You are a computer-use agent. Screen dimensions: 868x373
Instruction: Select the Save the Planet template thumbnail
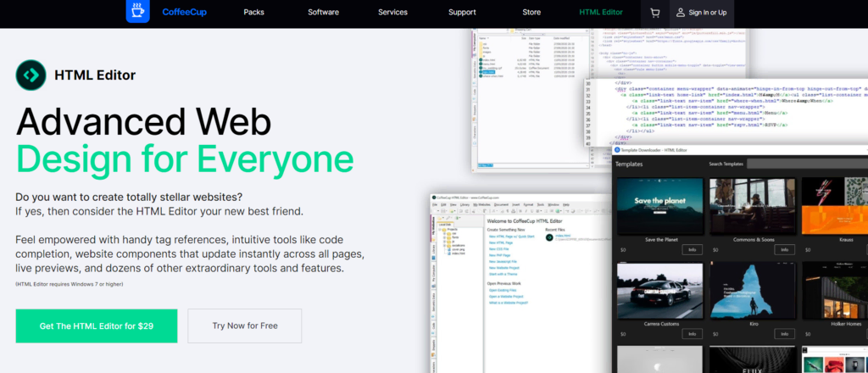(x=660, y=204)
